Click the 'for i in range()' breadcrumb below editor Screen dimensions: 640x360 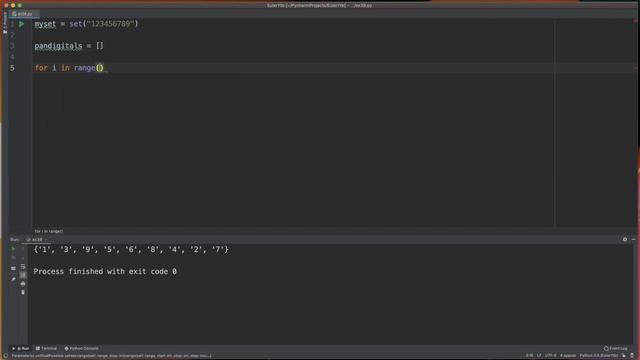click(49, 231)
